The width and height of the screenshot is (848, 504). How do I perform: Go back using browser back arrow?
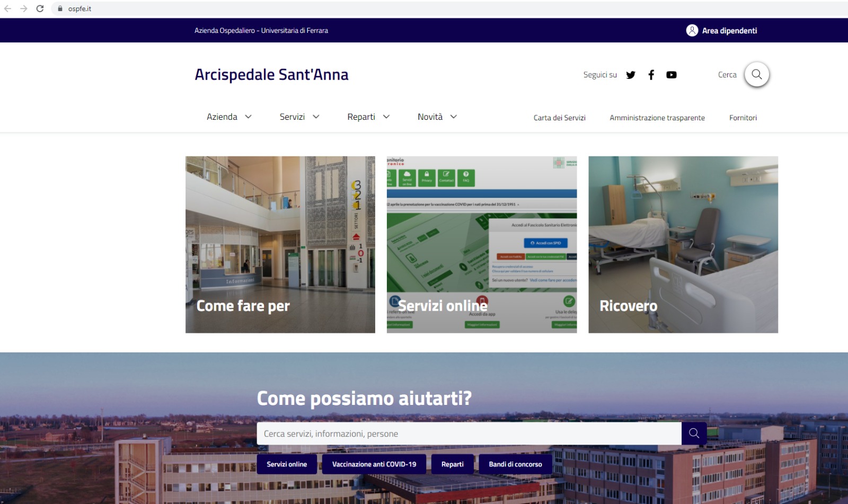pyautogui.click(x=7, y=8)
